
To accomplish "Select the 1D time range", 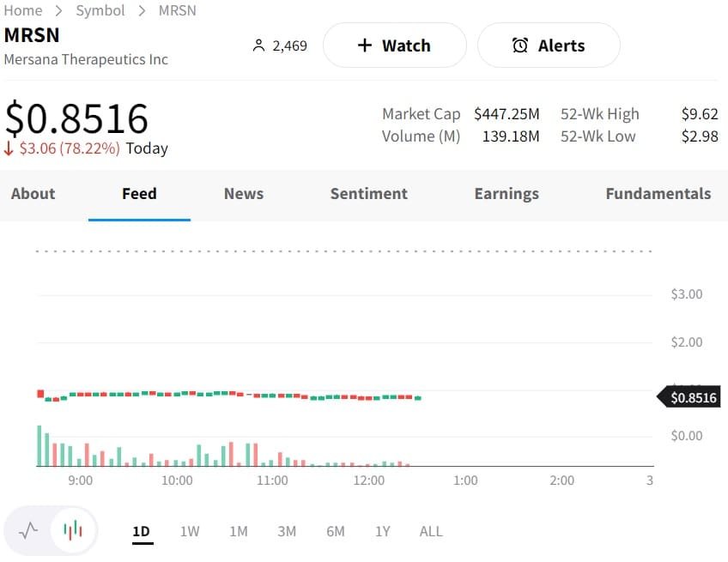I will click(141, 532).
